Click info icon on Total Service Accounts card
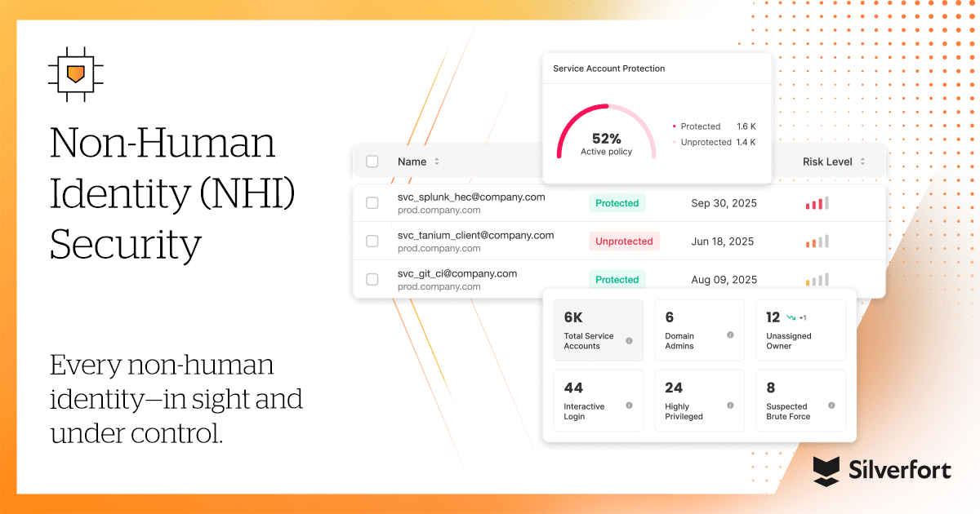Viewport: 980px width, 514px height. pyautogui.click(x=629, y=341)
